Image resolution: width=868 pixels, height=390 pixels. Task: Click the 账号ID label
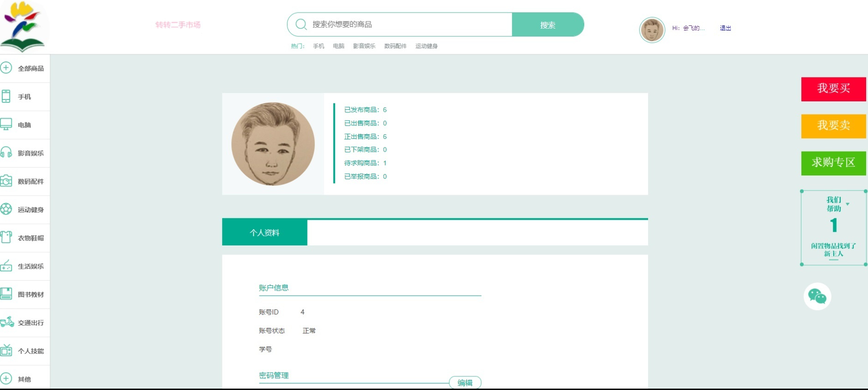269,312
